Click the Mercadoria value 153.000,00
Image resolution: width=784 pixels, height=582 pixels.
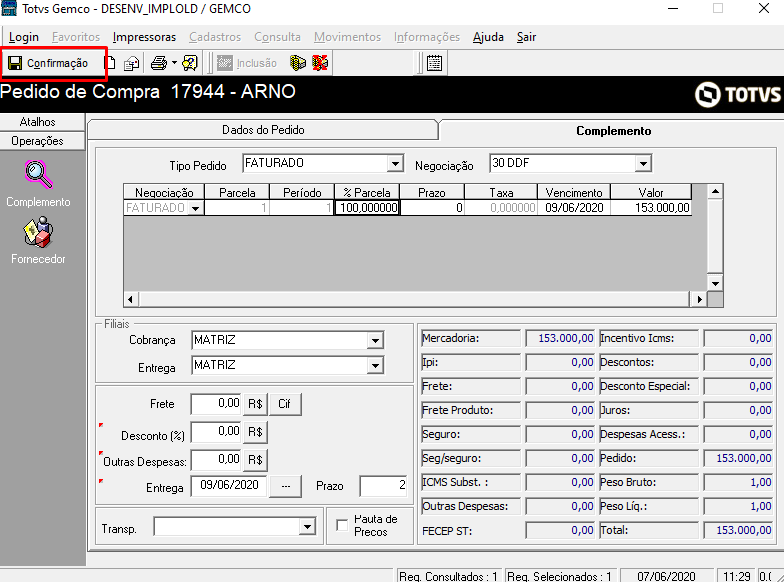click(x=560, y=338)
